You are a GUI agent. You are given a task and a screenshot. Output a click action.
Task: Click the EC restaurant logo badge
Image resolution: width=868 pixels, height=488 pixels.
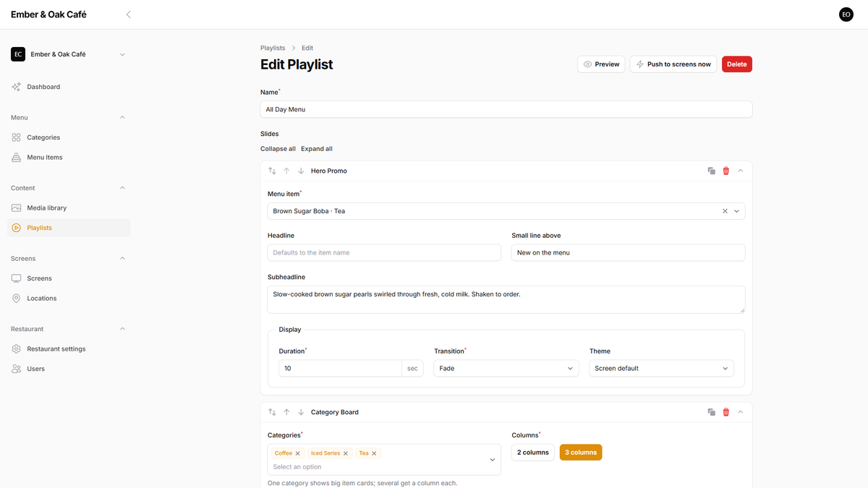tap(18, 54)
